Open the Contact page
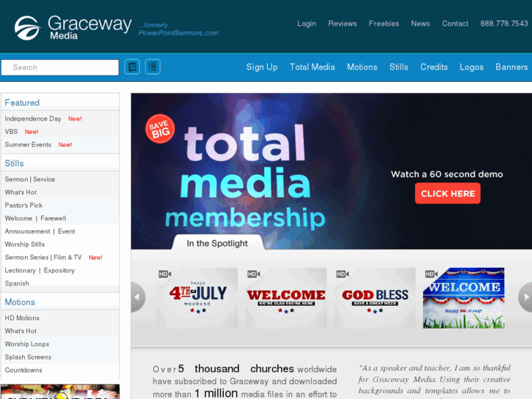The image size is (532, 399). [x=455, y=23]
